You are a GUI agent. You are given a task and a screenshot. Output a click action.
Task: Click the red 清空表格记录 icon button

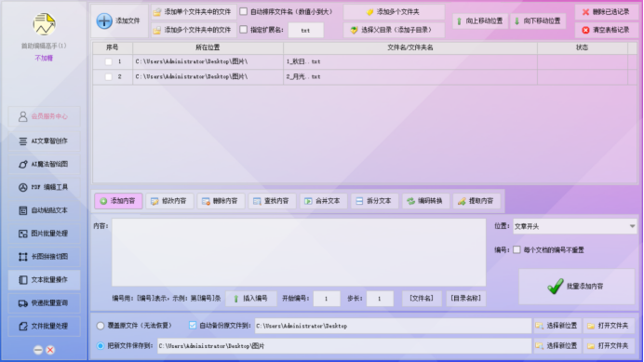click(607, 30)
